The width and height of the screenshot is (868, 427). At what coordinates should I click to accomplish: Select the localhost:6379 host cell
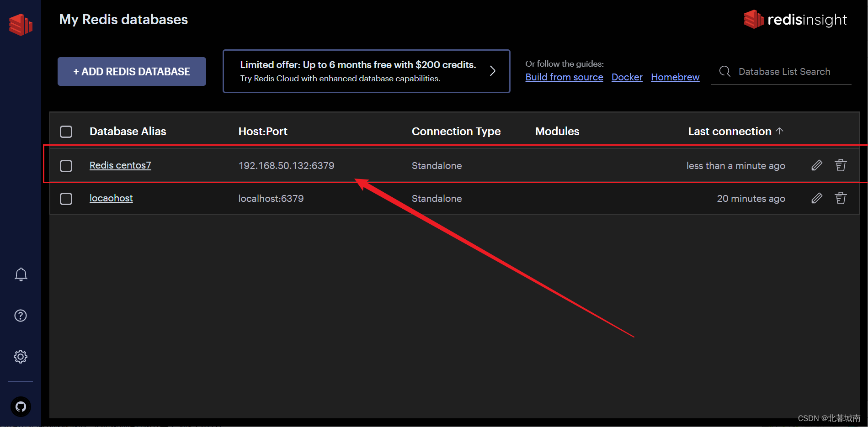271,199
